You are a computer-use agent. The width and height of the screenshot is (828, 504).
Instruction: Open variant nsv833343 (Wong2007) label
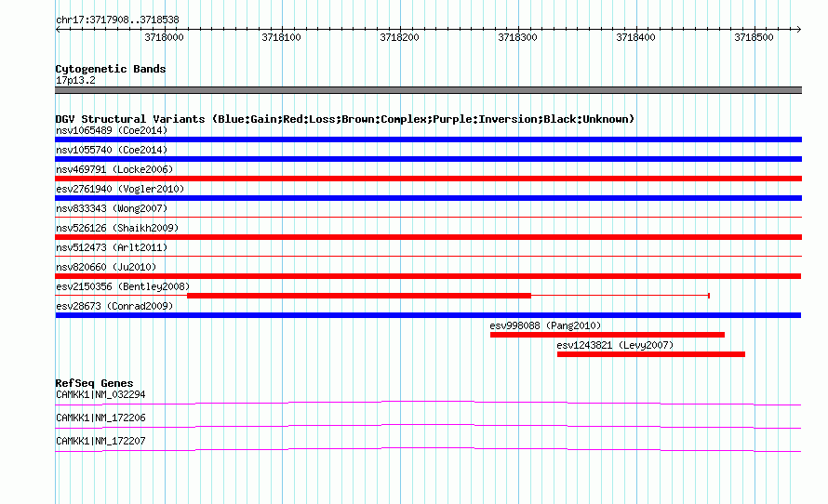pyautogui.click(x=112, y=208)
